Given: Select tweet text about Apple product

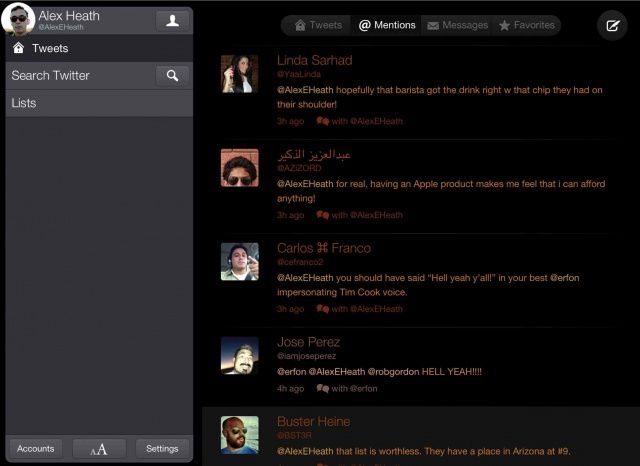Looking at the screenshot, I should [441, 191].
